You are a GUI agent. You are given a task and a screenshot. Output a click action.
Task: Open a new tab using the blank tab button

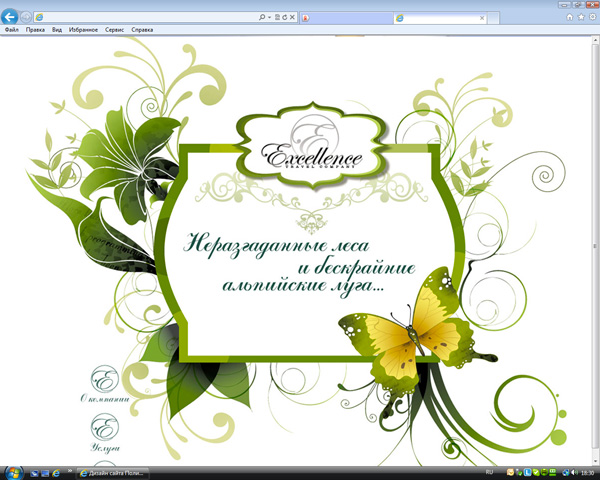click(x=493, y=18)
